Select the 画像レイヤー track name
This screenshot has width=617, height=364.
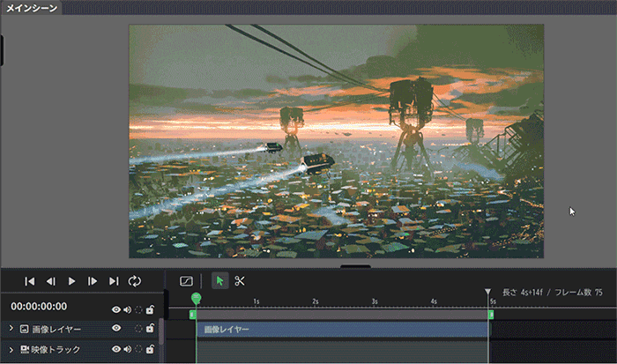[x=56, y=330]
